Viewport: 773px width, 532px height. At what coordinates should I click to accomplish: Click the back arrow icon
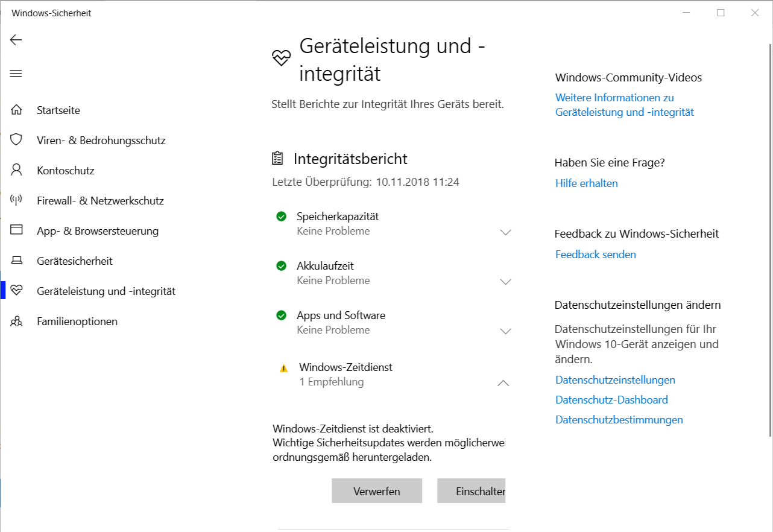(x=16, y=40)
